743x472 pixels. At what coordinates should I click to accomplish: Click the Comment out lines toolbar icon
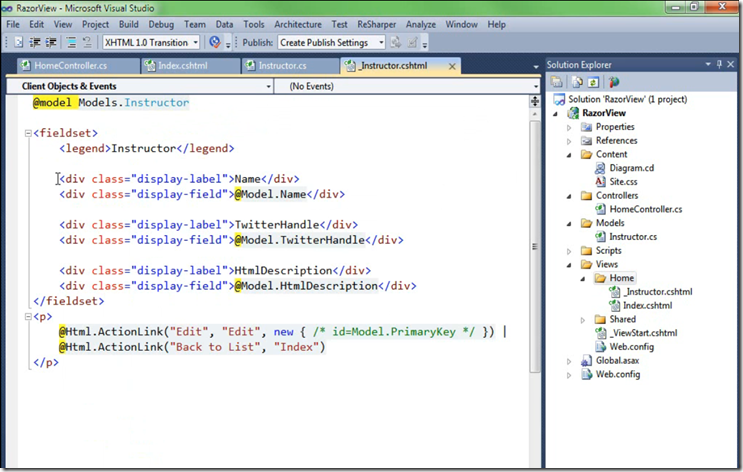[71, 42]
